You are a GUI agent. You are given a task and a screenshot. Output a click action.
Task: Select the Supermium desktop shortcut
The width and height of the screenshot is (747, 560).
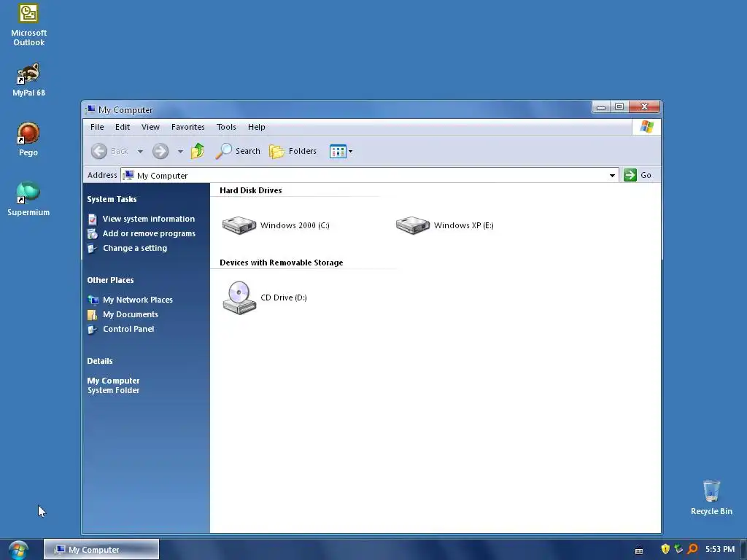tap(28, 198)
